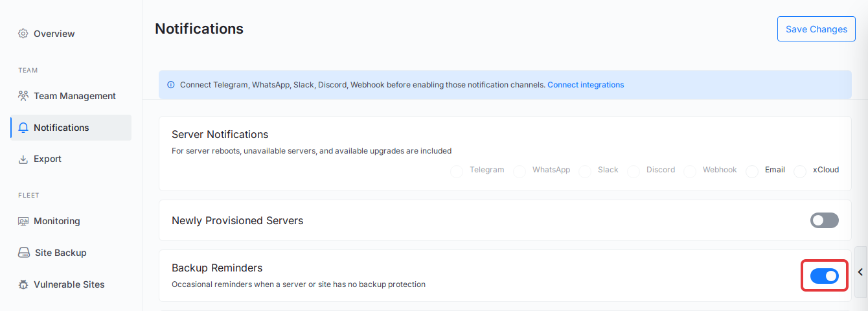Select Notifications in the sidebar

pos(71,128)
